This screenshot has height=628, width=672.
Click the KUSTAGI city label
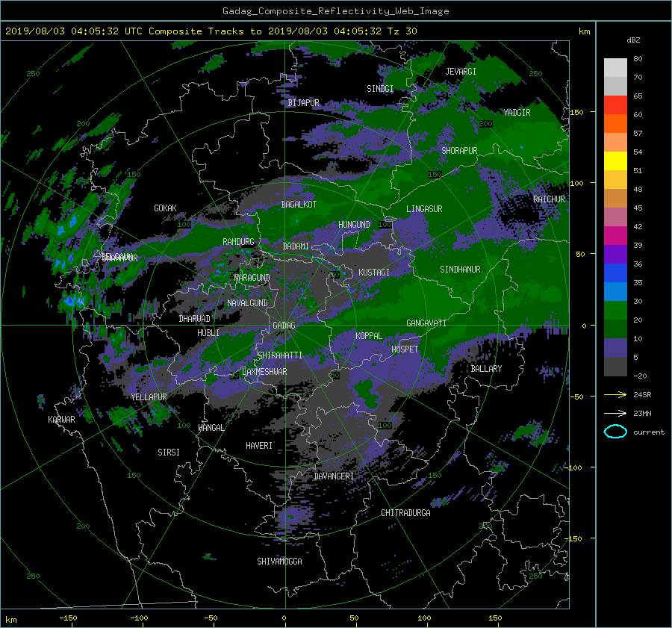point(374,273)
